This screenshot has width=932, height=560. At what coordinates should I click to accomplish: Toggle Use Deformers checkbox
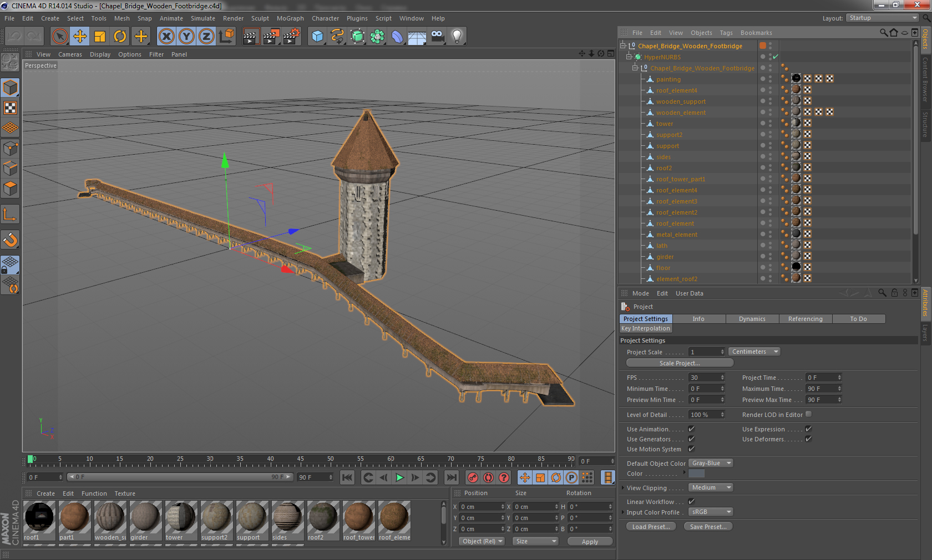(808, 439)
